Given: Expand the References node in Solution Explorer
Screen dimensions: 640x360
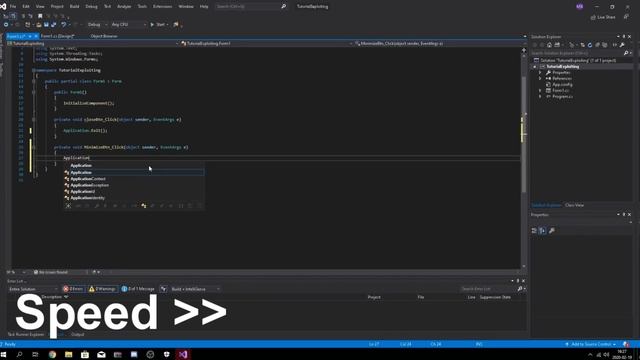Looking at the screenshot, I should (x=540, y=78).
